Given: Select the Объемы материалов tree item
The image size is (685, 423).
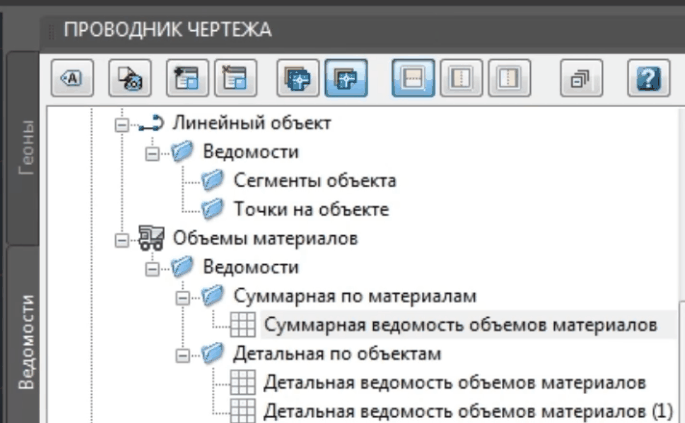Looking at the screenshot, I should (265, 239).
